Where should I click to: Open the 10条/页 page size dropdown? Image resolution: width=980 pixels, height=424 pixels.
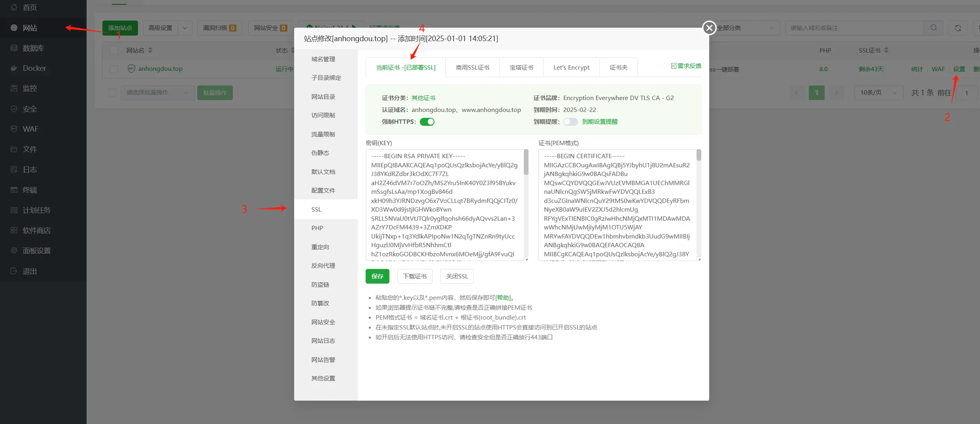click(878, 93)
